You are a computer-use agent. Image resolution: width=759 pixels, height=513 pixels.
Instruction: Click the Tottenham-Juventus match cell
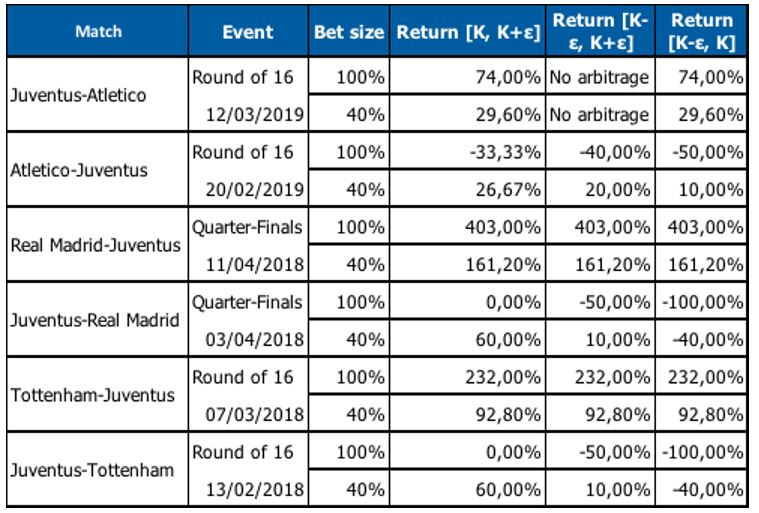coord(98,394)
